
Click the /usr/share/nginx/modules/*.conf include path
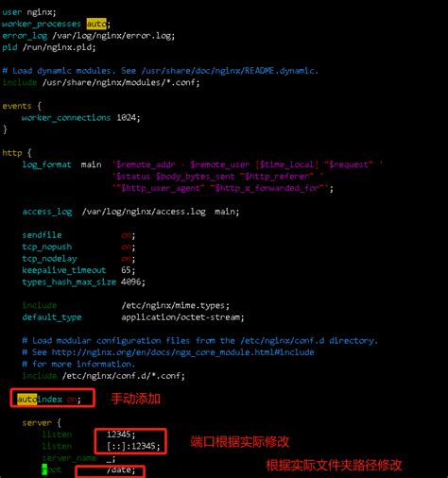[x=119, y=82]
